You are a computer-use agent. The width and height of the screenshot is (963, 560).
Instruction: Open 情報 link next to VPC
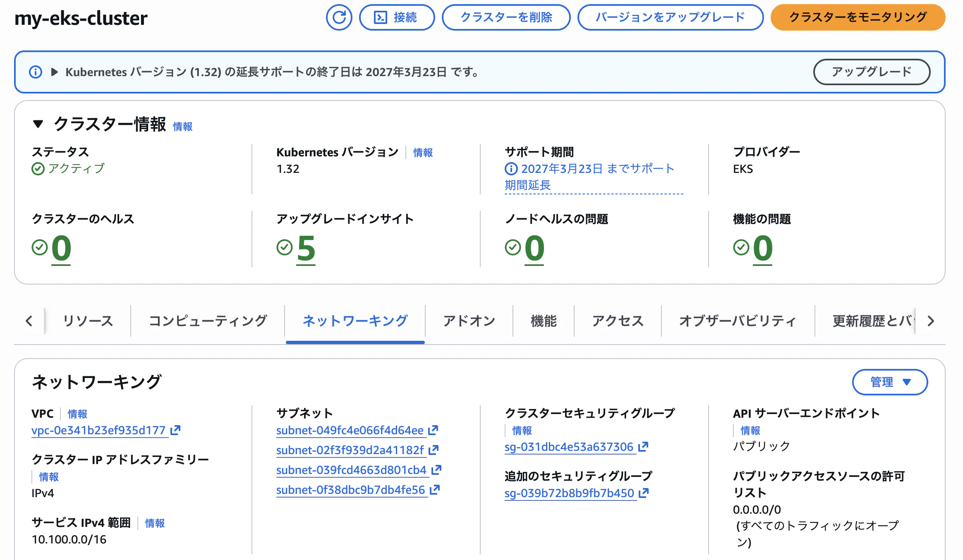click(77, 414)
